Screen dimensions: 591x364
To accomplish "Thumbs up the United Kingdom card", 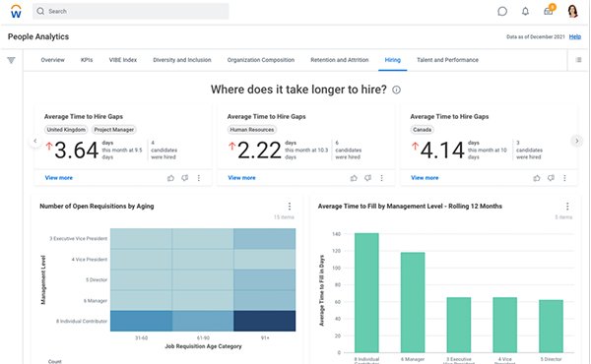I will (x=170, y=178).
